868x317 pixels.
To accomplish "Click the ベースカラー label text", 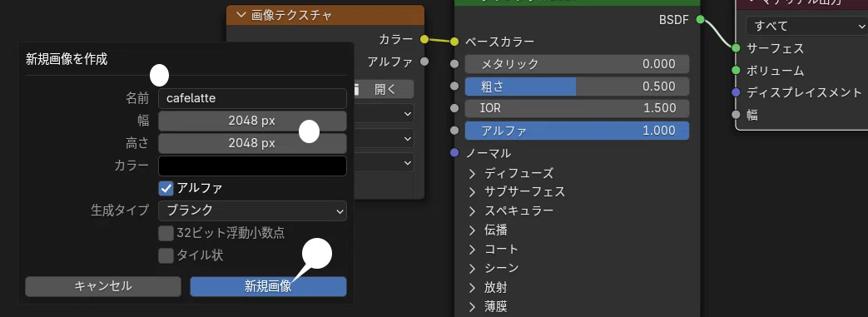I will (500, 42).
